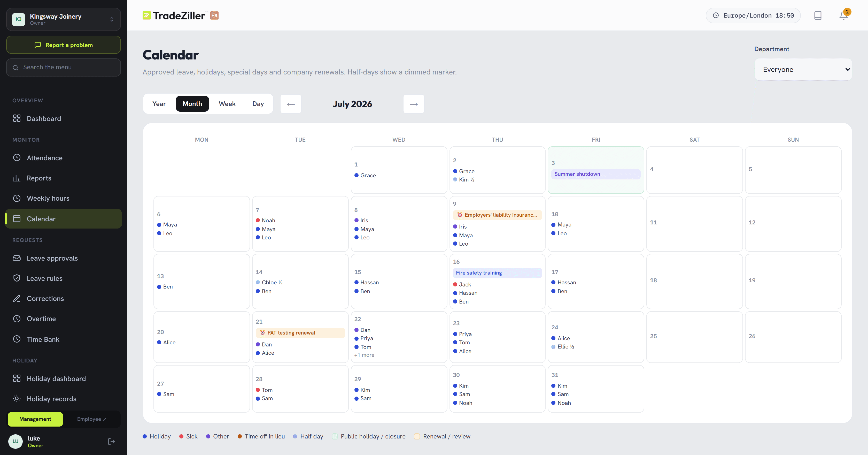Click the Holiday records sun icon
Image resolution: width=868 pixels, height=455 pixels.
pyautogui.click(x=17, y=398)
